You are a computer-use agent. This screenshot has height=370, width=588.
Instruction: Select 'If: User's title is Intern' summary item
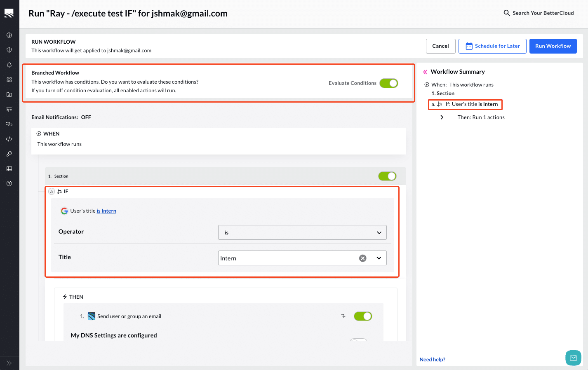(465, 104)
